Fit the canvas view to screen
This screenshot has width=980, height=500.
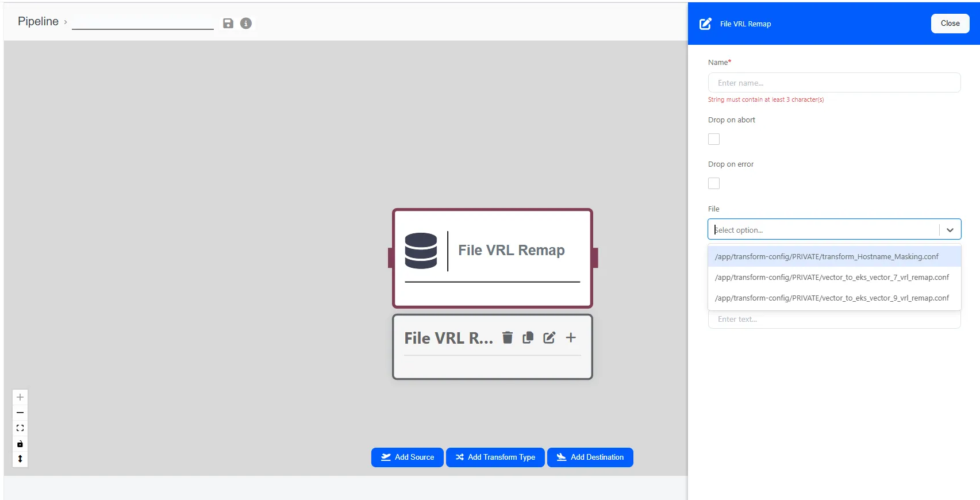tap(20, 428)
